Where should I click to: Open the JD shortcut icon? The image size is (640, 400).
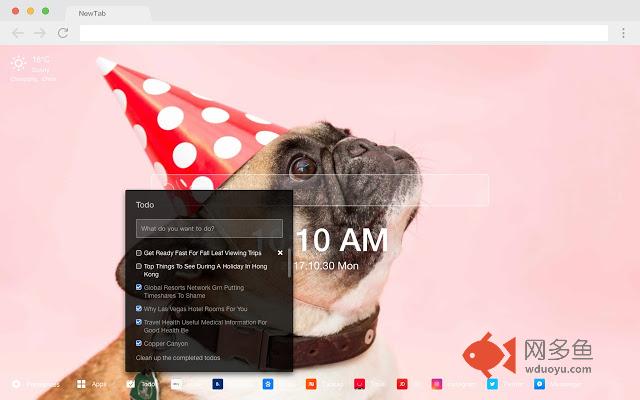point(402,384)
